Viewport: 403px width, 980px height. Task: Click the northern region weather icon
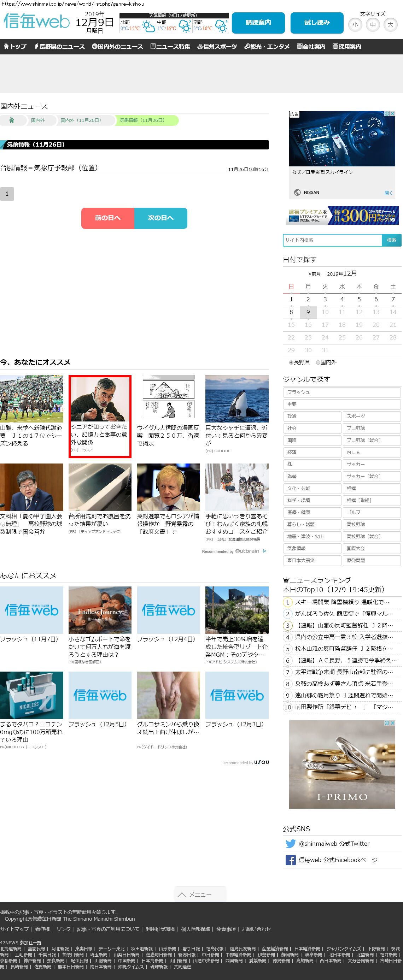(x=148, y=26)
